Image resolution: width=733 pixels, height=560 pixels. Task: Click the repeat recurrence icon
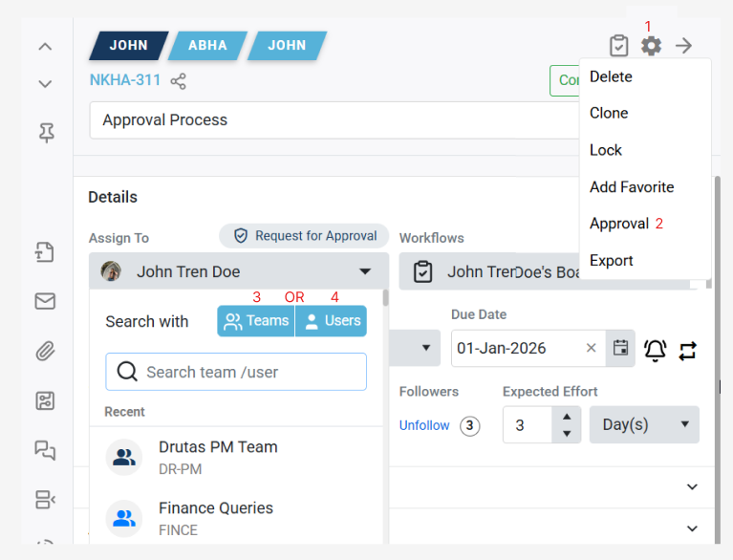[x=688, y=350]
